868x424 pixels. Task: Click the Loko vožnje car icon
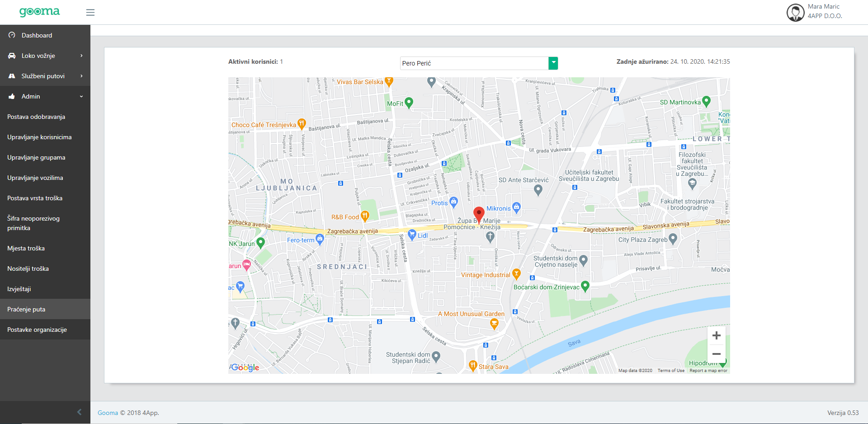point(12,56)
